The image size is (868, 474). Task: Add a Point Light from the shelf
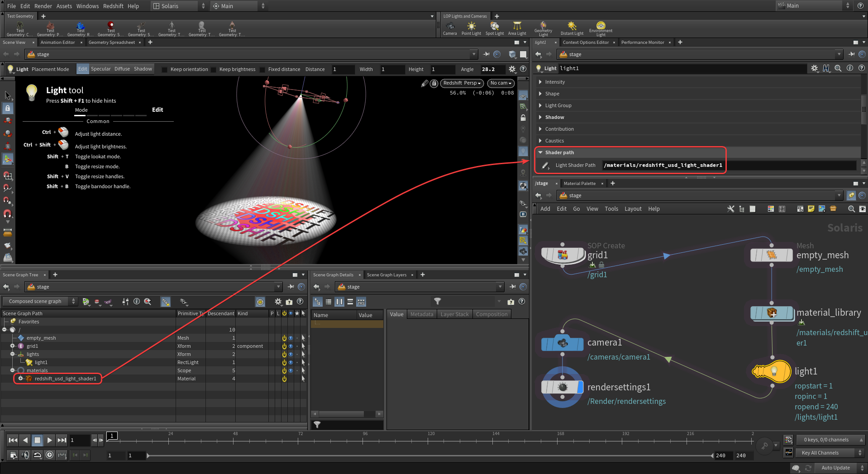pyautogui.click(x=471, y=28)
